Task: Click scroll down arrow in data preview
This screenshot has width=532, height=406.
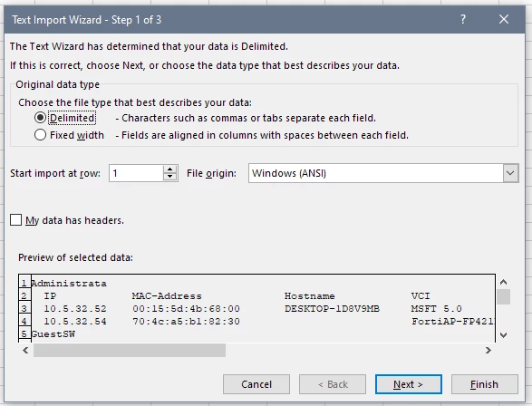Action: 504,335
